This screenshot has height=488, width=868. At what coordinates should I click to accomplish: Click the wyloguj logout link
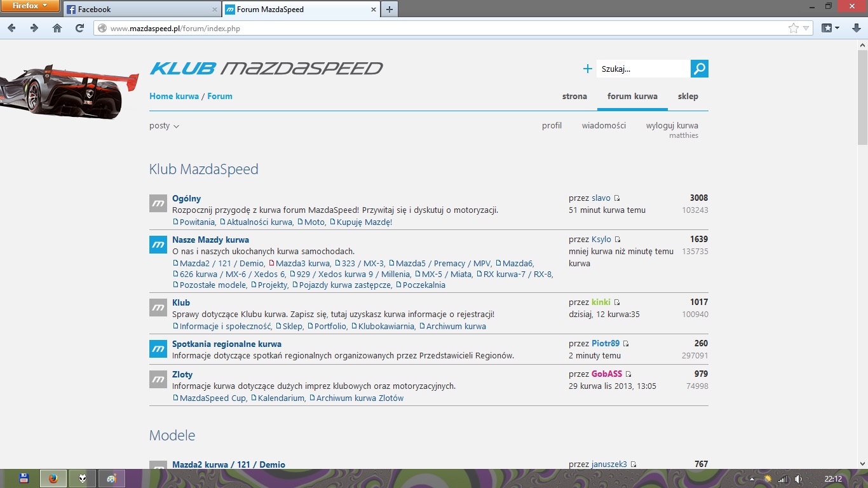[x=672, y=126]
